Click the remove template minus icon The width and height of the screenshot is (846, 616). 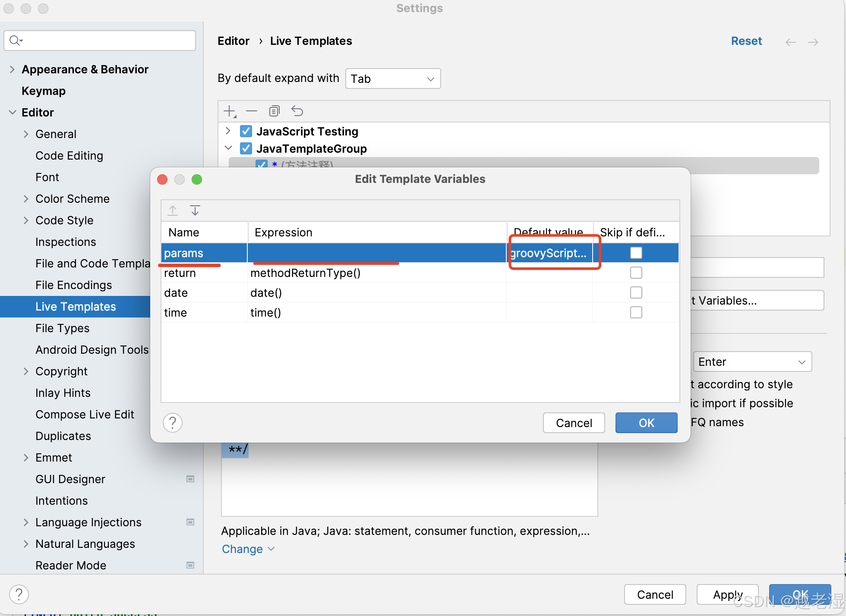tap(252, 111)
